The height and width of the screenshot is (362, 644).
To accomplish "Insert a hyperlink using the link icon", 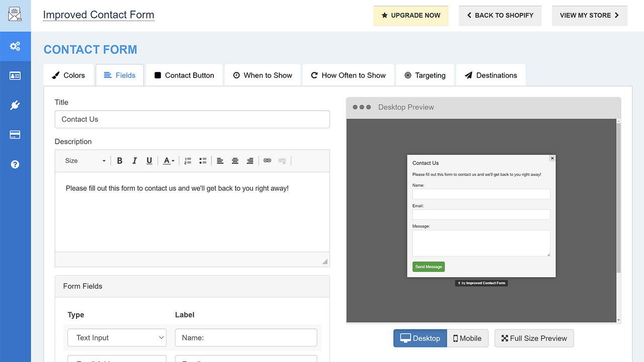I will point(267,160).
